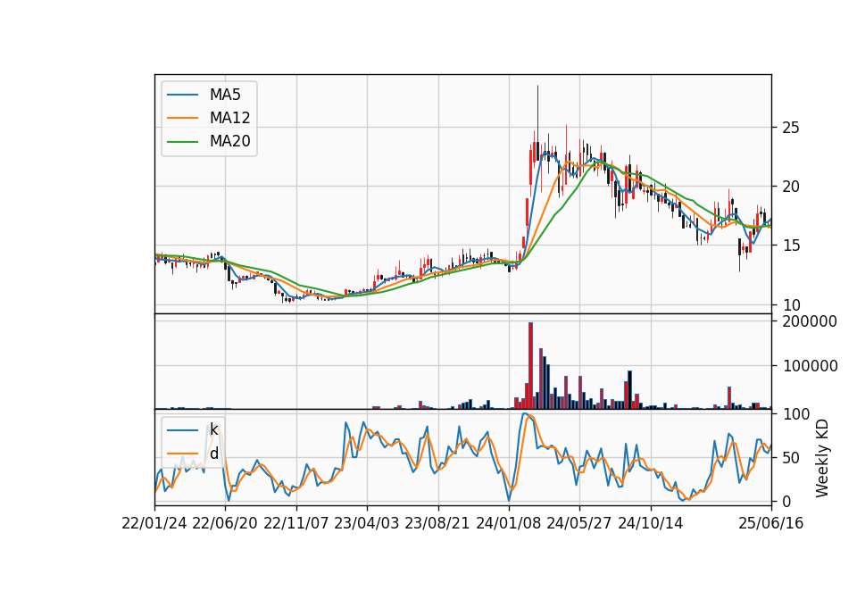Viewport: 857px width, 616px height.
Task: Click the date label 22/06/20
Action: [x=225, y=523]
